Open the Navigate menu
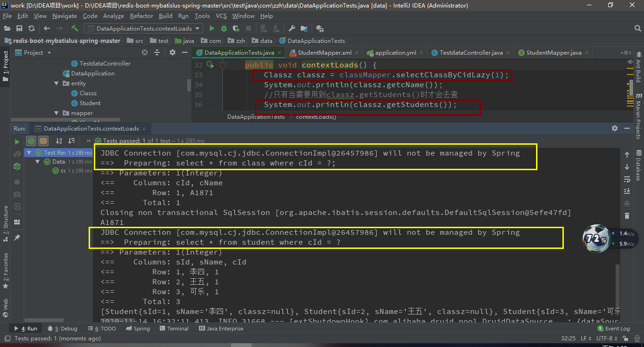Viewport: 644px width, 347px height. (65, 16)
